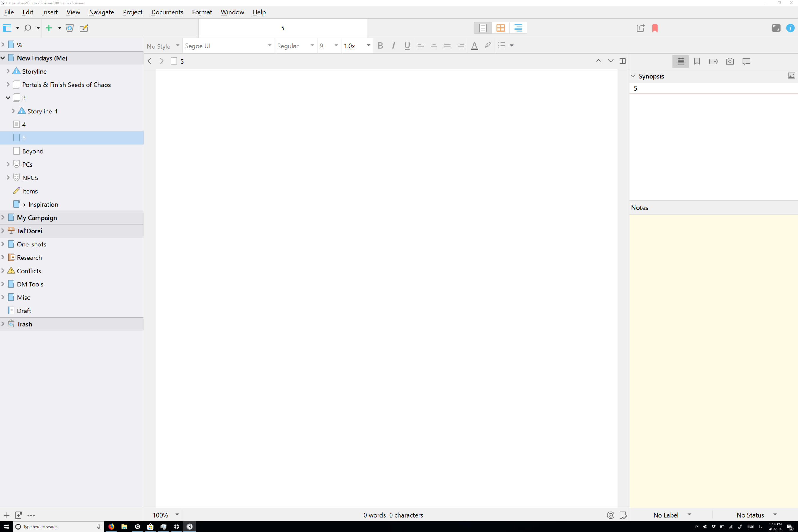Open the Format menu

202,12
